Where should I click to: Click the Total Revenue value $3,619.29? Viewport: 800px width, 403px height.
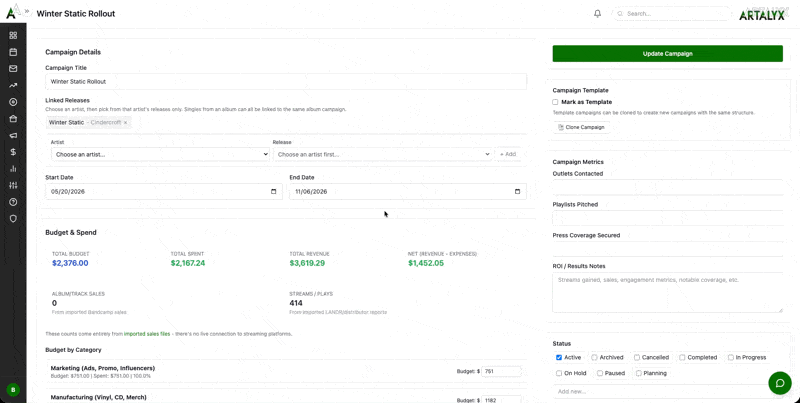click(x=307, y=263)
